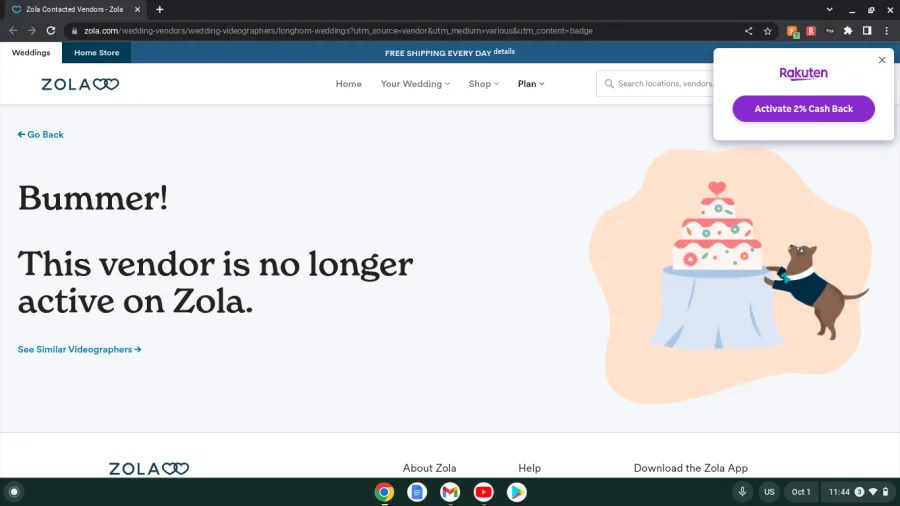
Task: Open Chrome three-dot menu
Action: coord(886,31)
